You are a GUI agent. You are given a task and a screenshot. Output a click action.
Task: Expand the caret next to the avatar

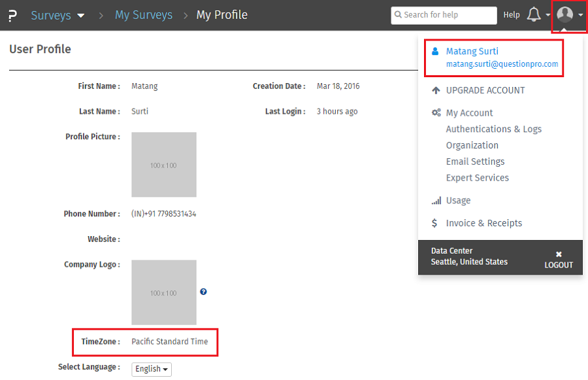(x=582, y=14)
